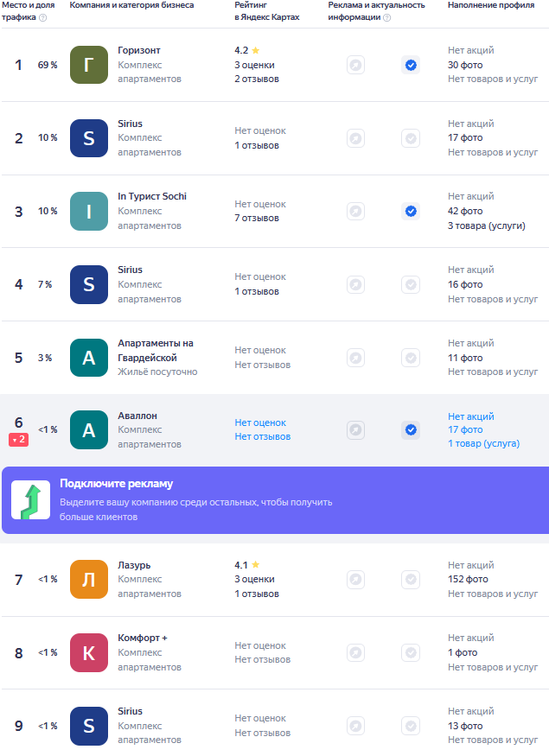Click the help icon next to 'Место и доля трафика'
549x756 pixels.
tap(43, 18)
